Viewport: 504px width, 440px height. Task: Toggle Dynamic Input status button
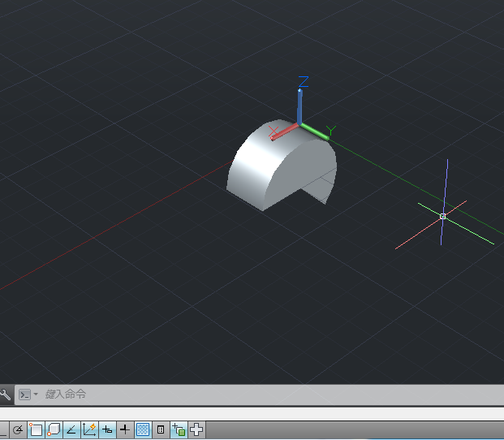coord(107,429)
